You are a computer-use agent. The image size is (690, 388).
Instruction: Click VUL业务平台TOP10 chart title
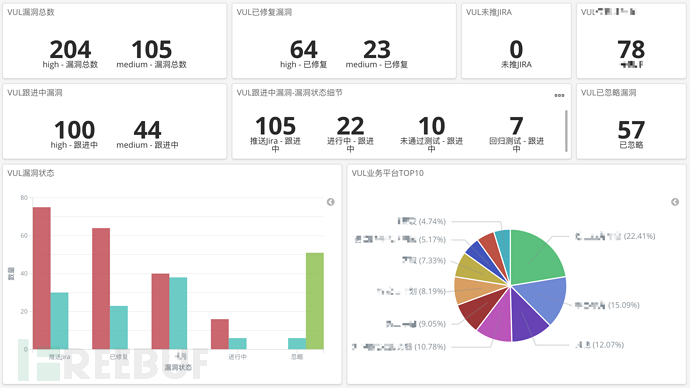388,173
